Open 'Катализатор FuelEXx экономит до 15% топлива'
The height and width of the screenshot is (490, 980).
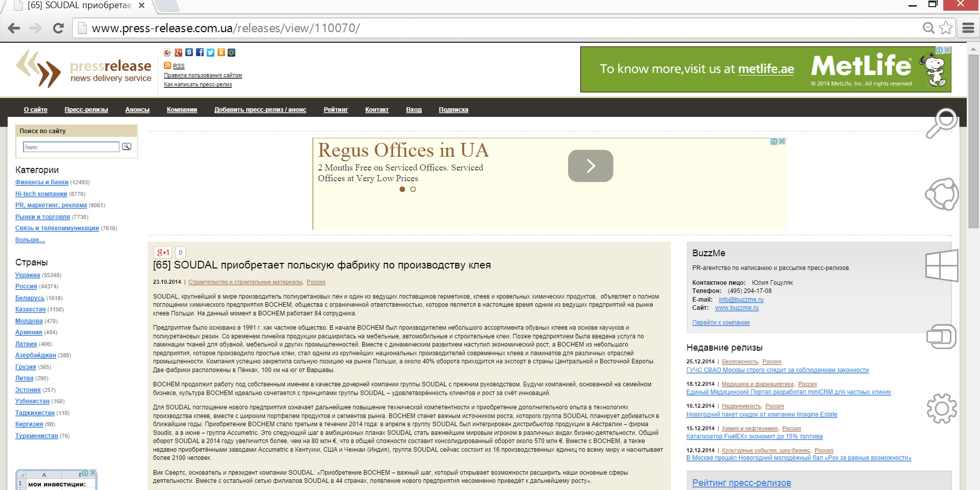754,436
